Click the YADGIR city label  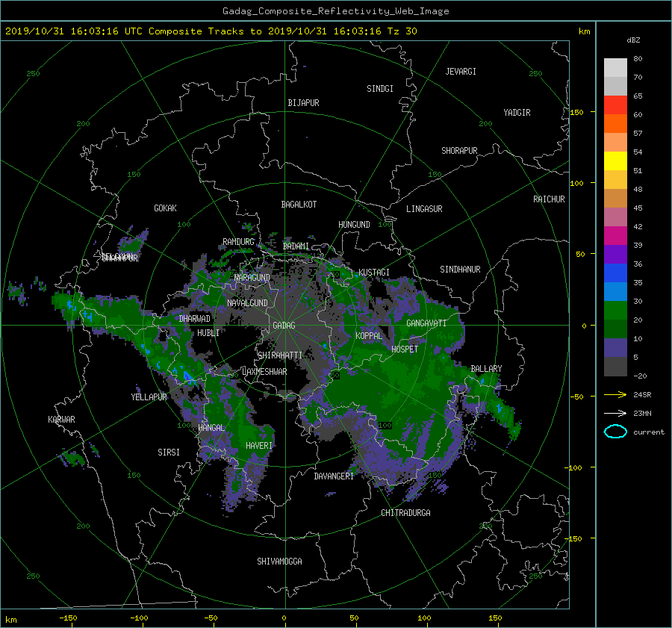[517, 112]
